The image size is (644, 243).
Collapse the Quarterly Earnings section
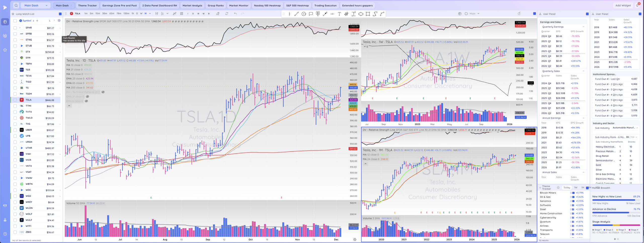583,27
